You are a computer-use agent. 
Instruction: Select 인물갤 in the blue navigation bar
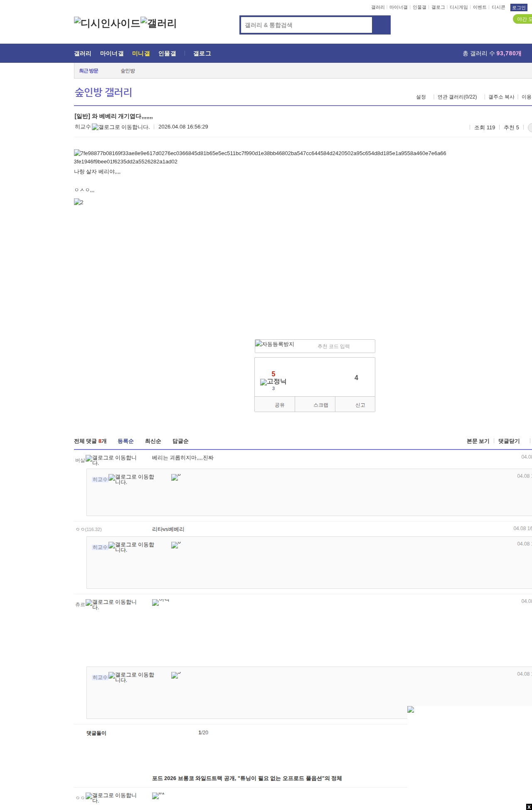pyautogui.click(x=167, y=54)
